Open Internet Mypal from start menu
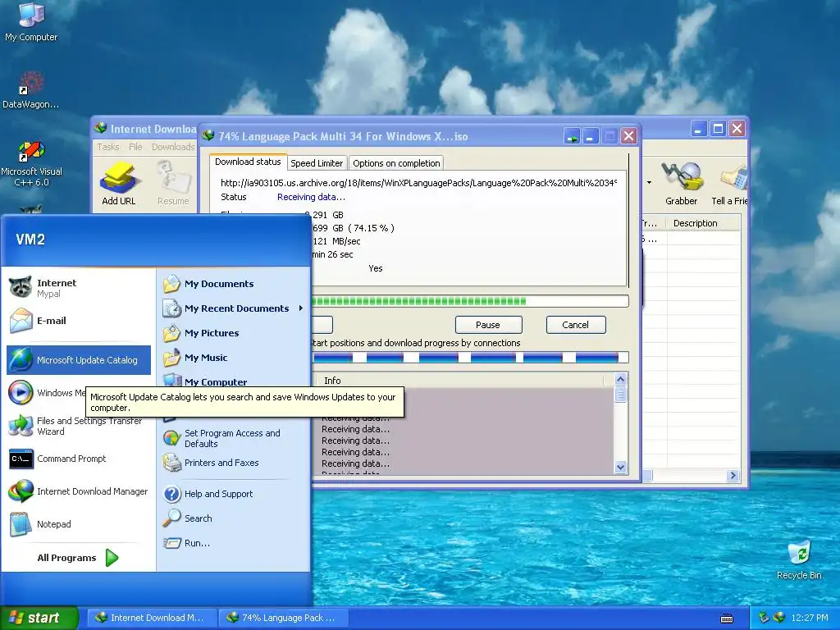Viewport: 840px width, 630px height. click(x=79, y=288)
